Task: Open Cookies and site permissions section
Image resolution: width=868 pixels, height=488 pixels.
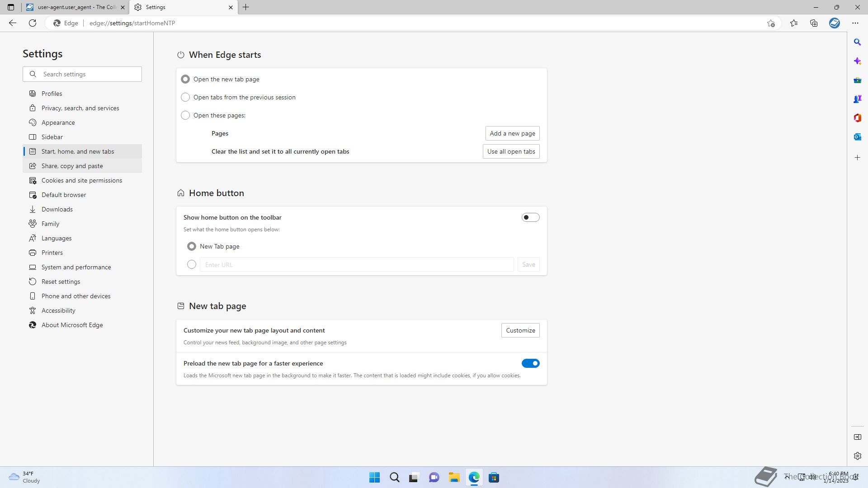Action: pyautogui.click(x=82, y=180)
